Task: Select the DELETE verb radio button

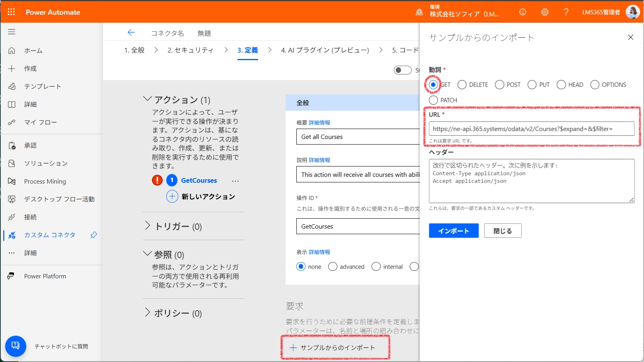Action: pos(462,84)
